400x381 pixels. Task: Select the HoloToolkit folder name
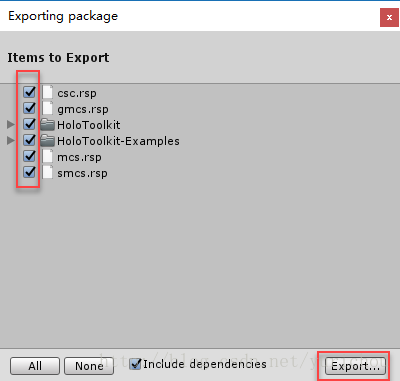89,125
